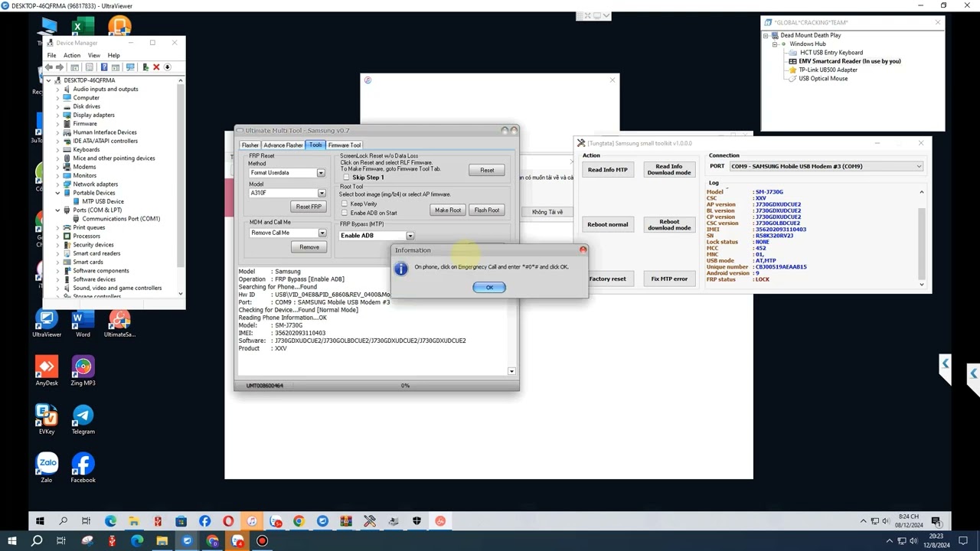Tick the Enable ADB on Start checkbox

(345, 213)
